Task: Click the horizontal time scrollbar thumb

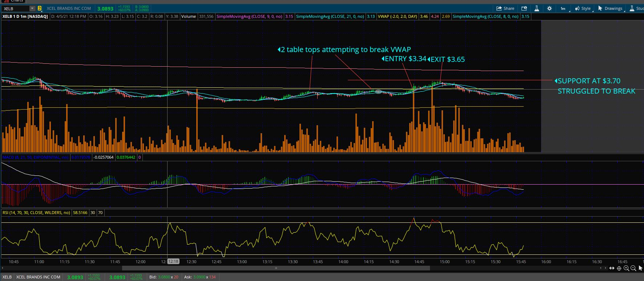Action: click(275, 268)
